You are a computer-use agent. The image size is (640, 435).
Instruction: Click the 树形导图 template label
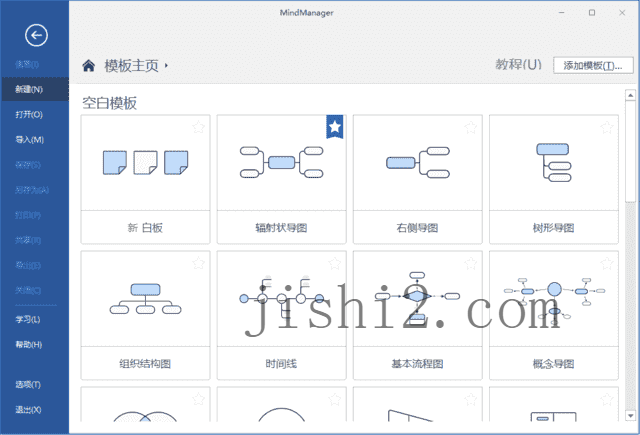[554, 227]
